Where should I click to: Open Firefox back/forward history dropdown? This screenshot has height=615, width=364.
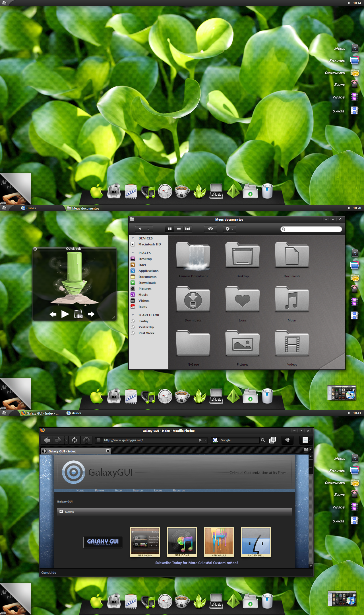click(x=66, y=440)
